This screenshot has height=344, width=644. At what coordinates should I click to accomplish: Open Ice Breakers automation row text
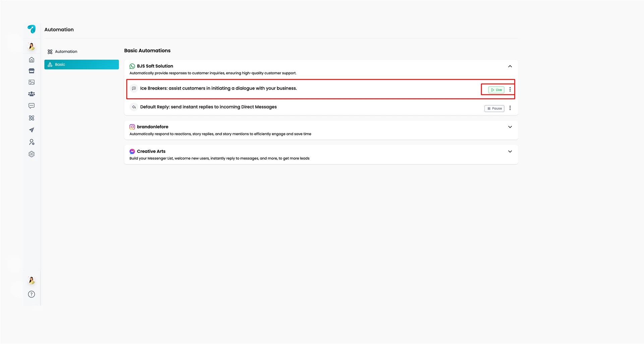point(219,88)
